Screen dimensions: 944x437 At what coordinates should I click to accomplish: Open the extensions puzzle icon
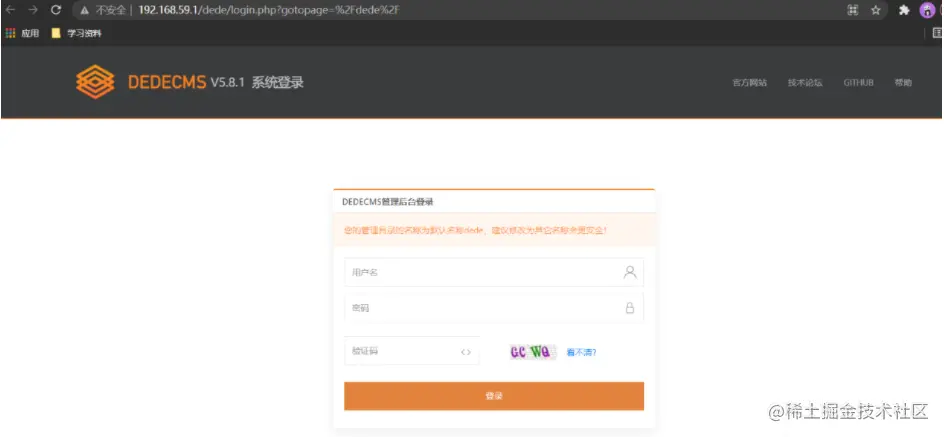[904, 10]
